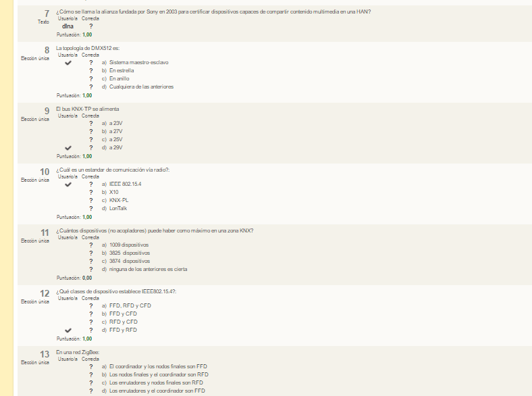Click the 'Puntuación: 0,00' score of question 11
This screenshot has height=396, width=532.
pyautogui.click(x=74, y=278)
